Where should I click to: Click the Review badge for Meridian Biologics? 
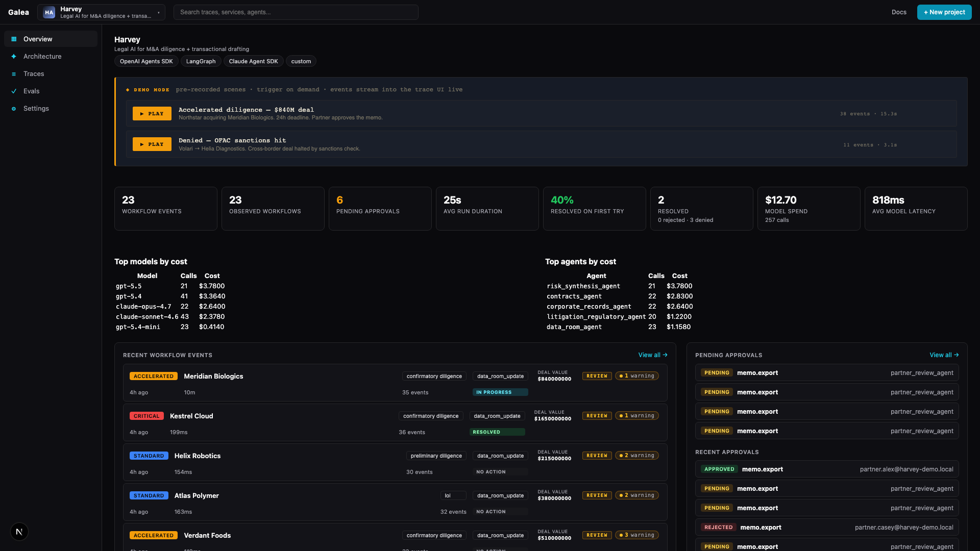pos(597,376)
